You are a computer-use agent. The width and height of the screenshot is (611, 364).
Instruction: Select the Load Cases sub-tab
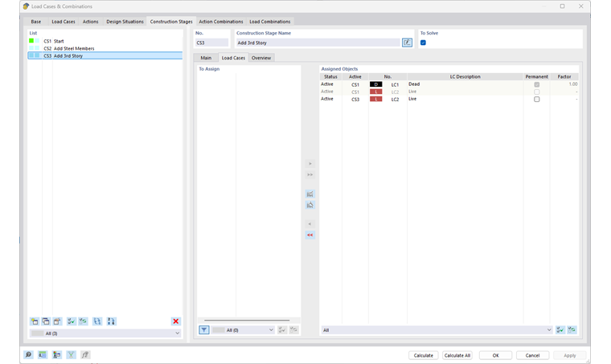click(233, 58)
